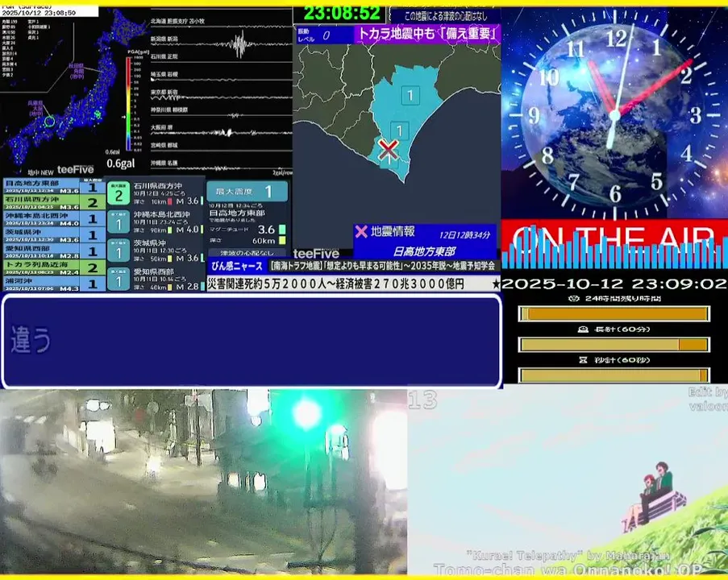Click the 大阪府 堺 seismograph trace

point(221,132)
